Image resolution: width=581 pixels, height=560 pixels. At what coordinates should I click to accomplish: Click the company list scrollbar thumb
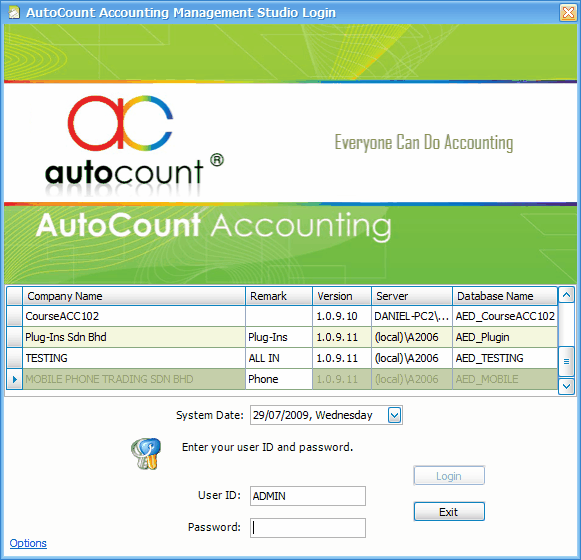tap(566, 361)
